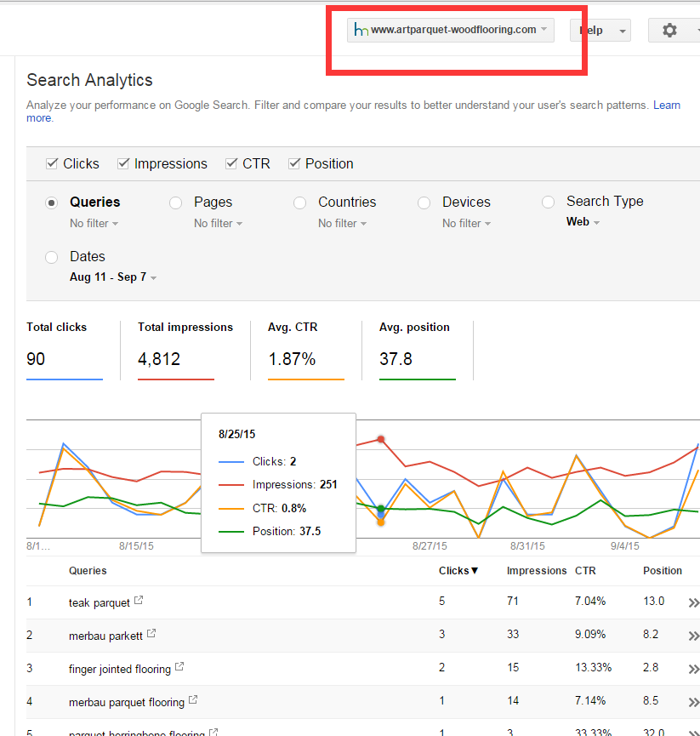Select the Queries radio button
This screenshot has height=736, width=700.
[x=52, y=203]
